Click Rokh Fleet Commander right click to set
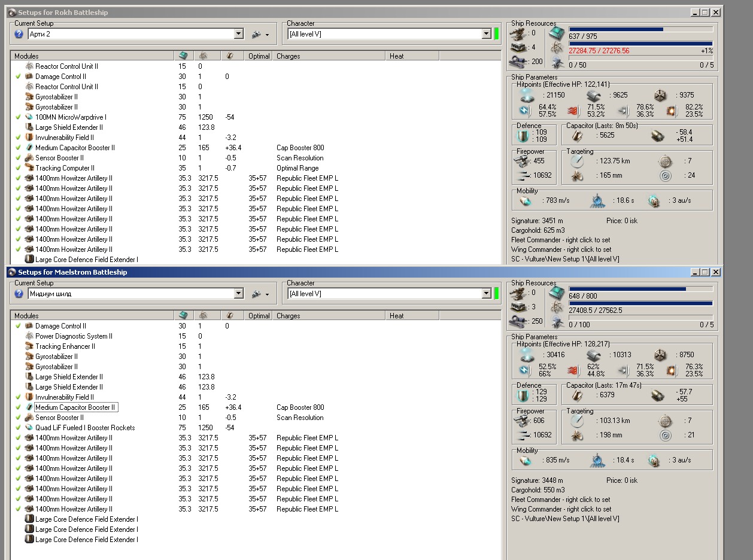This screenshot has height=560, width=753. pos(561,240)
